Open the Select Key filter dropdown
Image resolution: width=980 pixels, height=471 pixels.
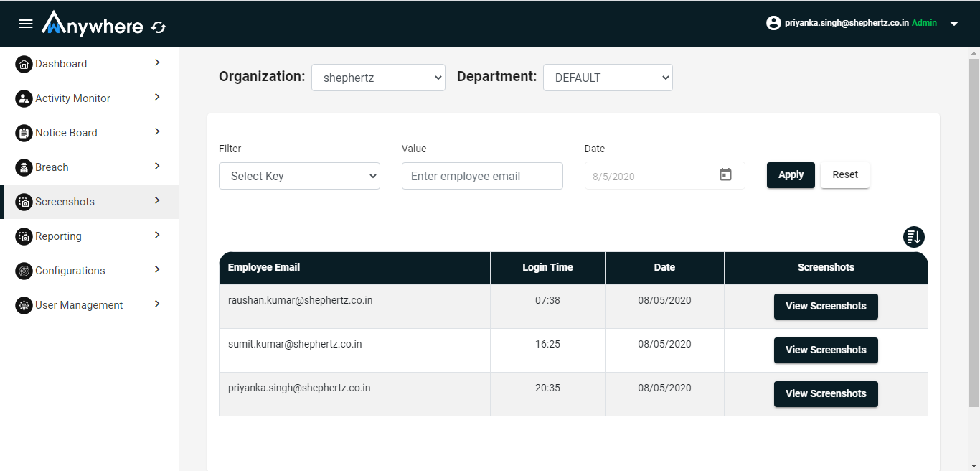tap(299, 176)
